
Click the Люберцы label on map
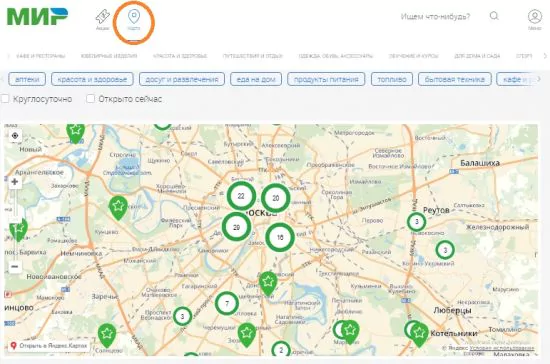click(x=452, y=310)
